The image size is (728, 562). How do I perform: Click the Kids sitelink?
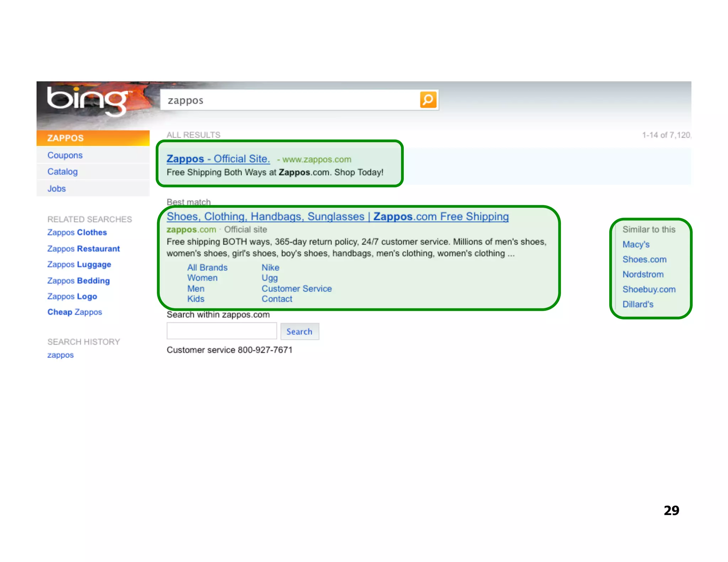(x=196, y=299)
